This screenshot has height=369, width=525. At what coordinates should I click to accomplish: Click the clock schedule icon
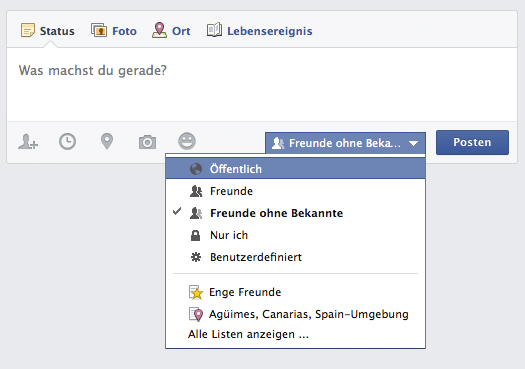click(67, 142)
